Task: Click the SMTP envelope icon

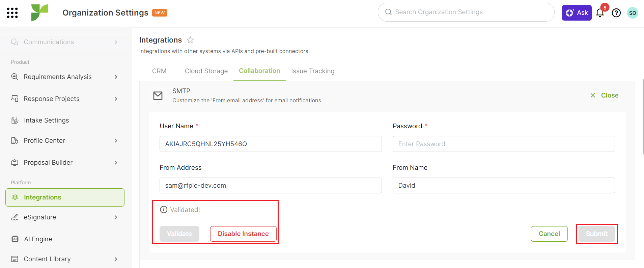Action: 158,96
